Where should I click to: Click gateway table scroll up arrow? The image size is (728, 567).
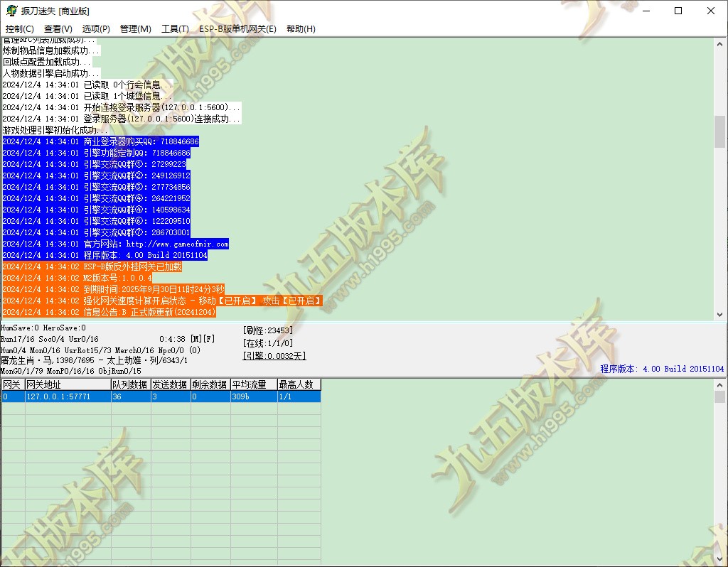coord(719,385)
